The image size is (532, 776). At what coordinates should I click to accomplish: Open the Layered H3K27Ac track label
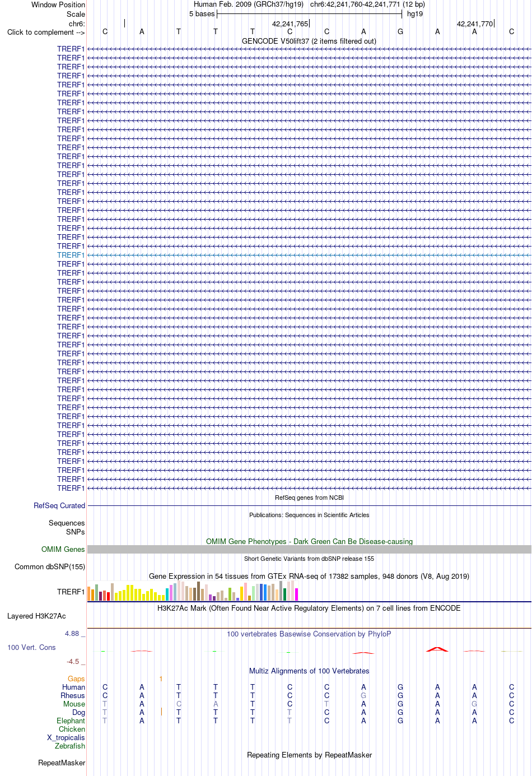[x=36, y=616]
